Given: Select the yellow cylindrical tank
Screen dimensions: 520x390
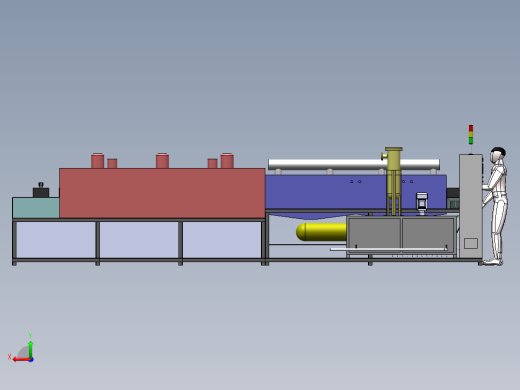Looking at the screenshot, I should [x=321, y=232].
